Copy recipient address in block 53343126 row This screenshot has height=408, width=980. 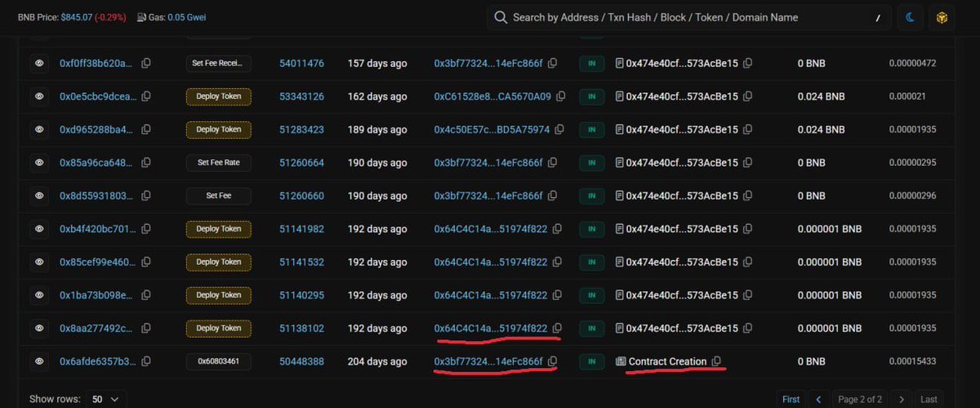click(747, 96)
